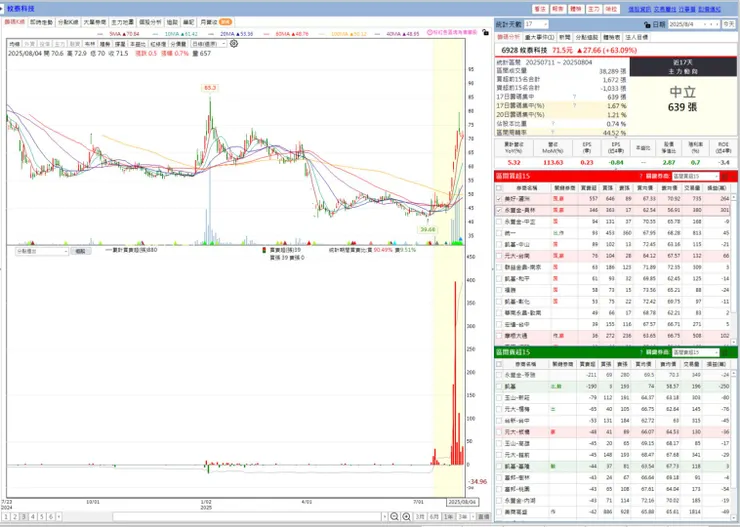
Task: Click the 買賣超 column header in buy table
Action: pyautogui.click(x=588, y=188)
